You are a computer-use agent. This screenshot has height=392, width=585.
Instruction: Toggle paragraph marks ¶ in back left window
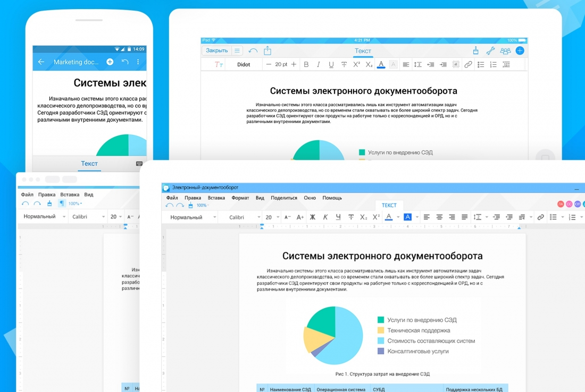[62, 203]
